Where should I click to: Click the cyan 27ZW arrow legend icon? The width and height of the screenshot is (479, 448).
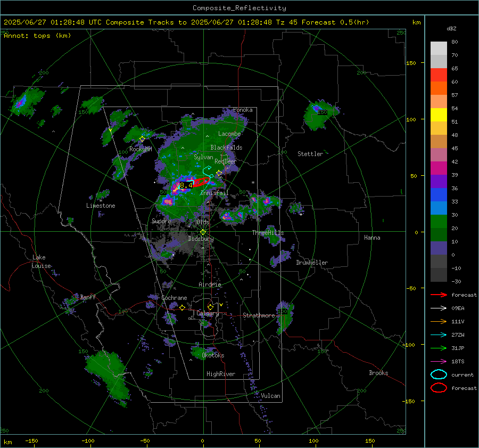(439, 335)
